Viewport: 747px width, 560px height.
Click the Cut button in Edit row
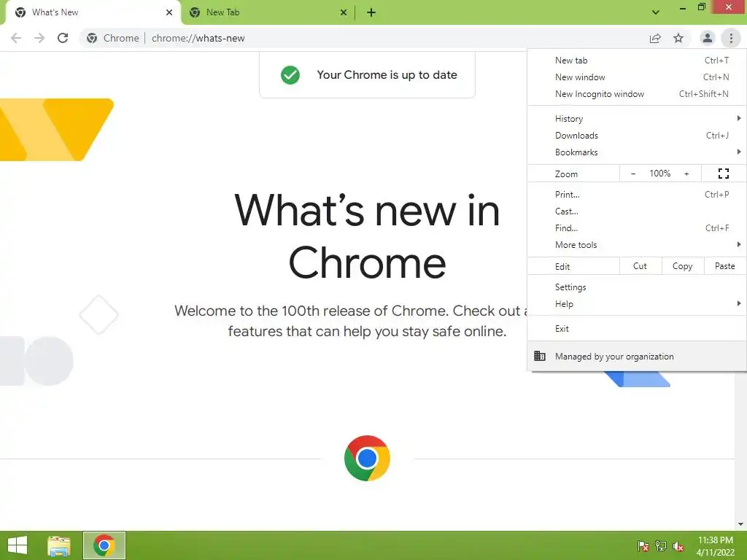[x=640, y=266]
